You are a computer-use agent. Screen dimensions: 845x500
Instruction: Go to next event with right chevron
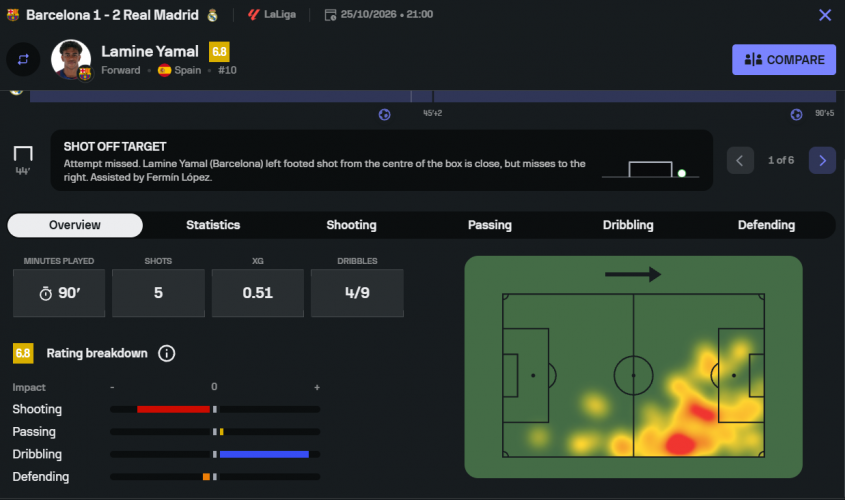[x=822, y=161]
